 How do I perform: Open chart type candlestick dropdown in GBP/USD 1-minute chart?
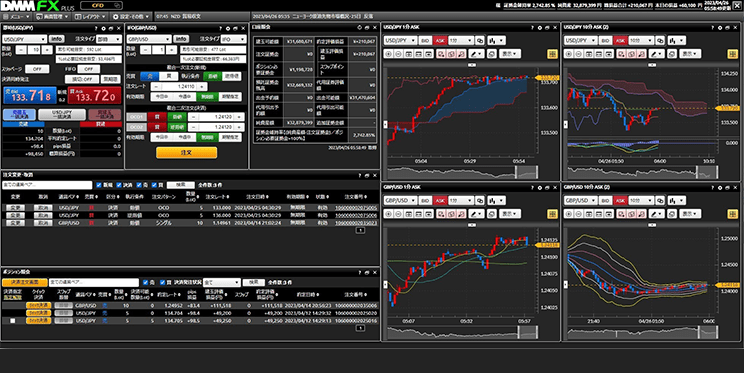point(495,200)
